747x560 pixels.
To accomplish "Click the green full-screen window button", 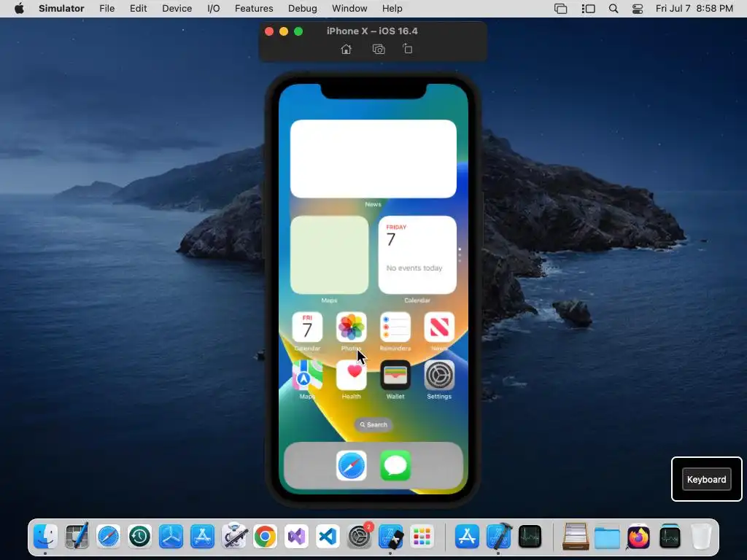I will click(298, 31).
